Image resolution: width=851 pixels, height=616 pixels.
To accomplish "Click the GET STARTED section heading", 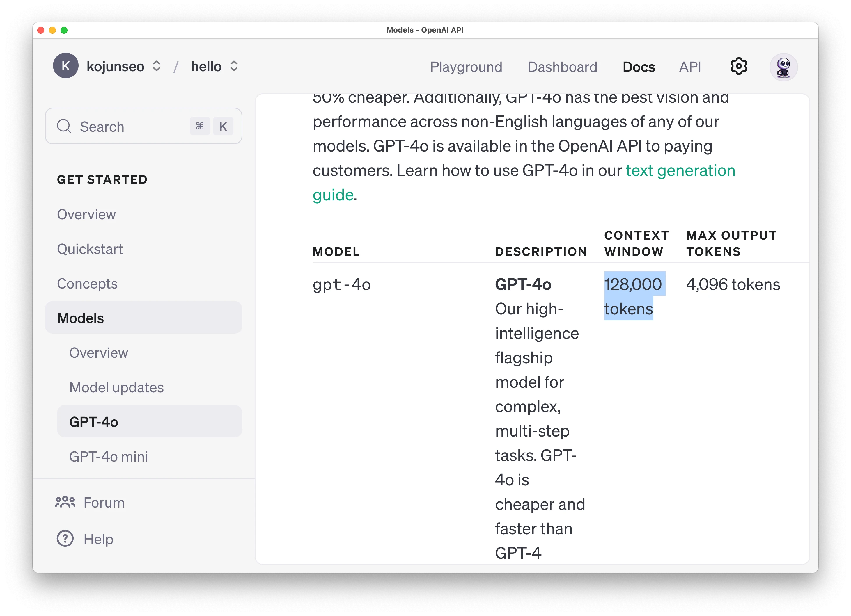I will pos(102,179).
